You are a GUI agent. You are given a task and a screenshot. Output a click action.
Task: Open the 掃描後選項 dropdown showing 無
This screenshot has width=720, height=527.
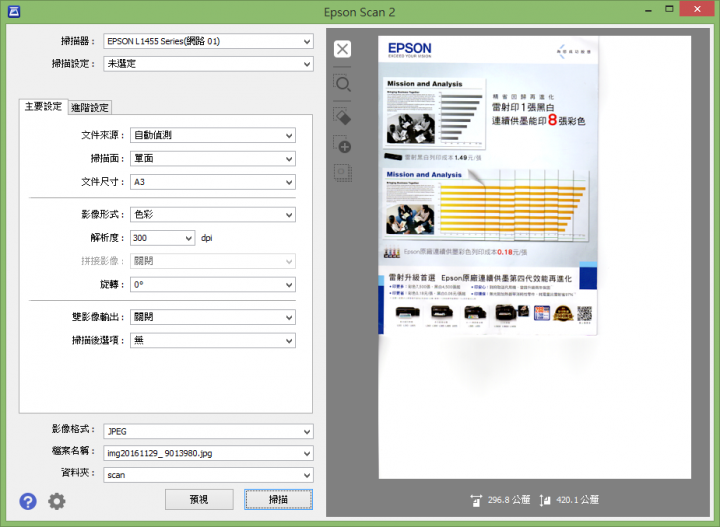[213, 341]
